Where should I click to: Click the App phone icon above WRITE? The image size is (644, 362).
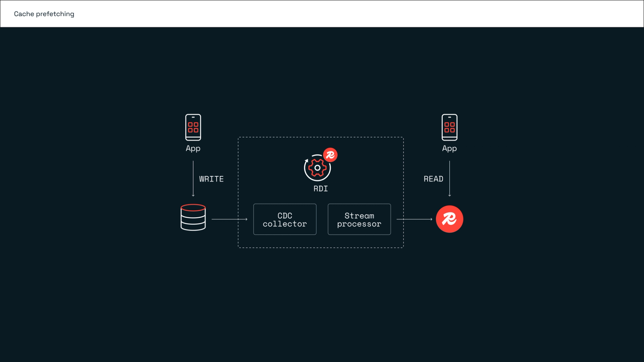point(193,127)
